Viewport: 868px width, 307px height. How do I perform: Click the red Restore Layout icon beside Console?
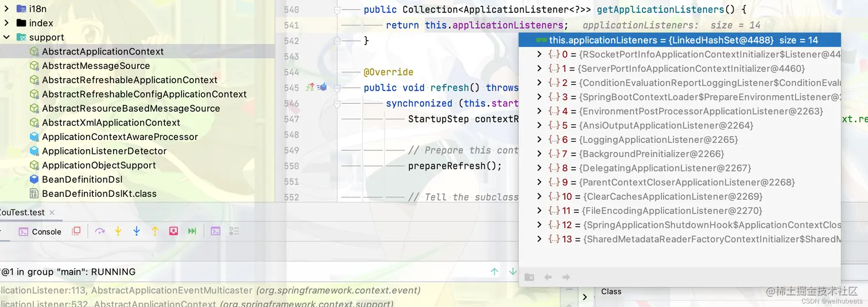(x=76, y=231)
